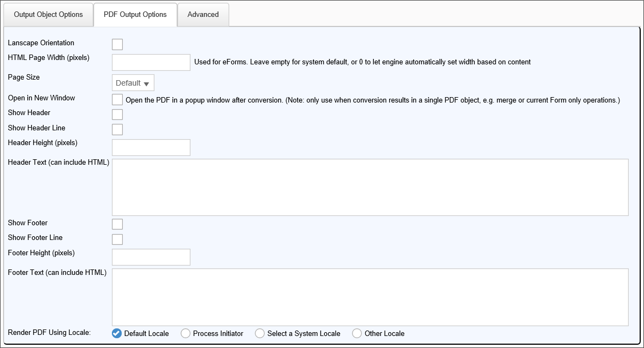This screenshot has height=348, width=644.
Task: Expand the Page Size dropdown
Action: (133, 83)
